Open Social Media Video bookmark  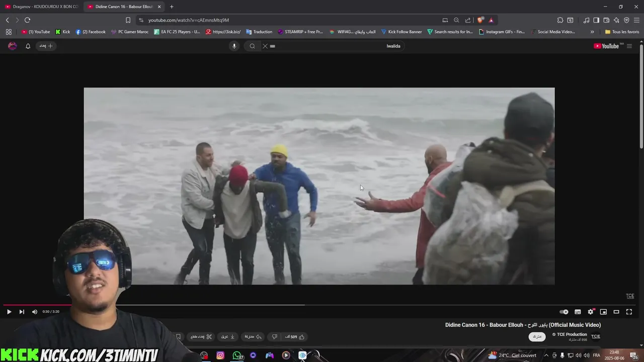[x=552, y=32]
